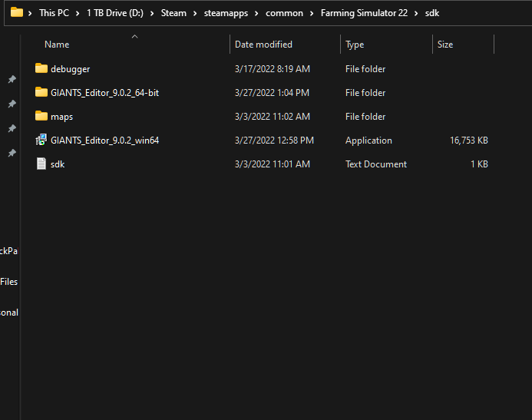Click date 3/27/2022 12:58 PM
The height and width of the screenshot is (420, 532).
pos(274,140)
